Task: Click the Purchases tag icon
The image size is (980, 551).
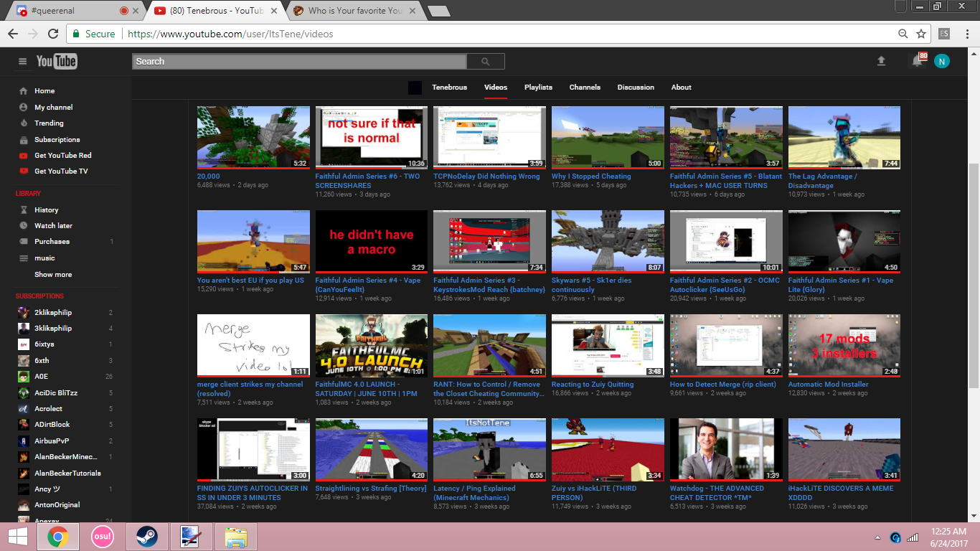Action: (24, 242)
